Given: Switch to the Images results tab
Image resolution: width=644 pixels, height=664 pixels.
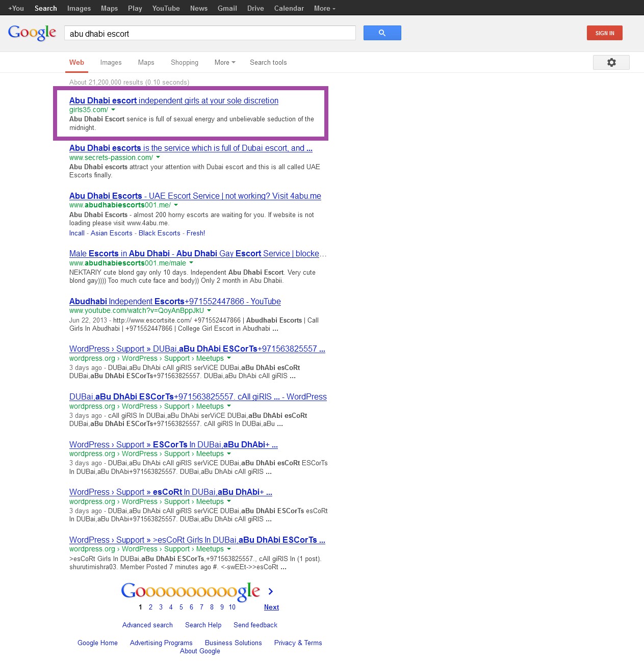Looking at the screenshot, I should 111,62.
